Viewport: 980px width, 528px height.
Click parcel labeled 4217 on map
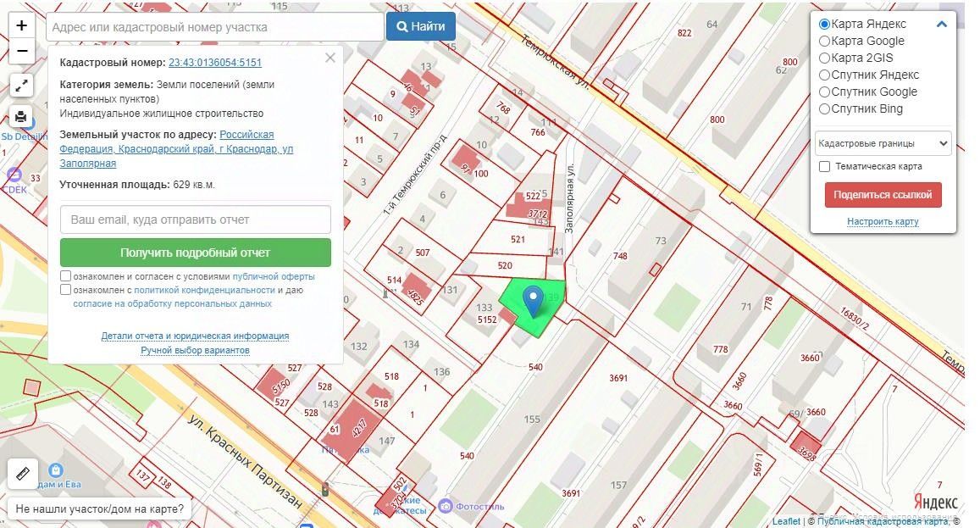coord(359,430)
